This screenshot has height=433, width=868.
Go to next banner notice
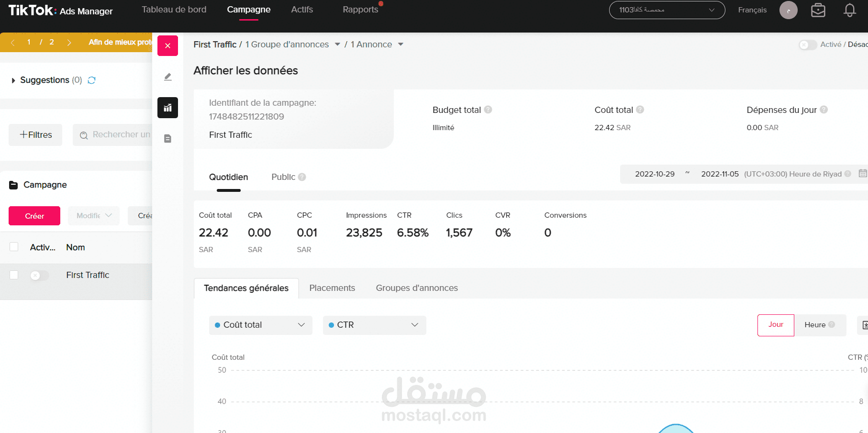click(x=69, y=43)
